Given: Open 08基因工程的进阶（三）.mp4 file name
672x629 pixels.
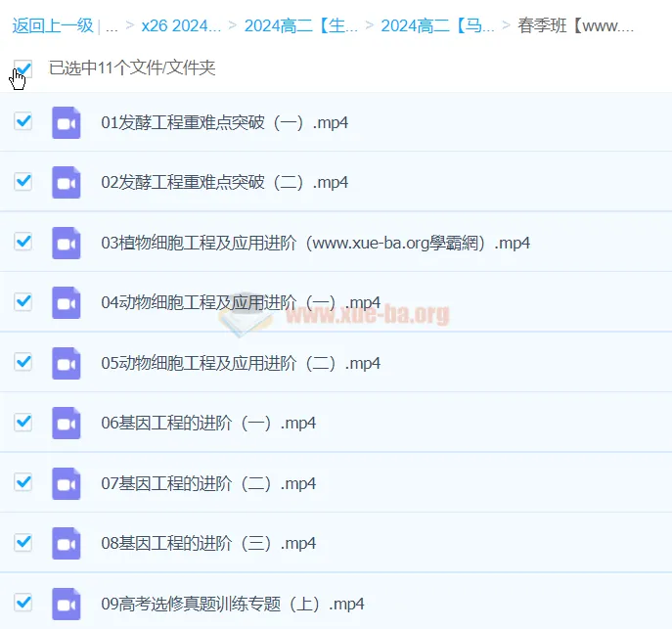Looking at the screenshot, I should click(x=208, y=543).
